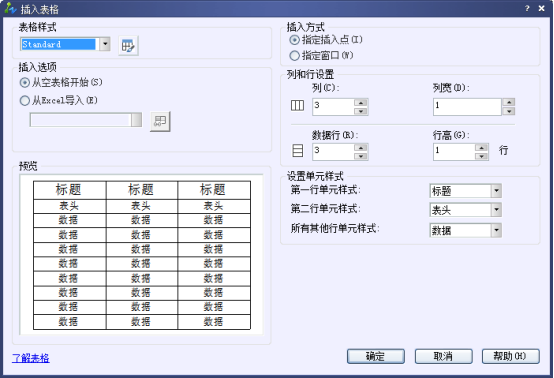Expand the 所有其他行单元样式 dropdown
This screenshot has height=378, width=554.
(x=496, y=230)
